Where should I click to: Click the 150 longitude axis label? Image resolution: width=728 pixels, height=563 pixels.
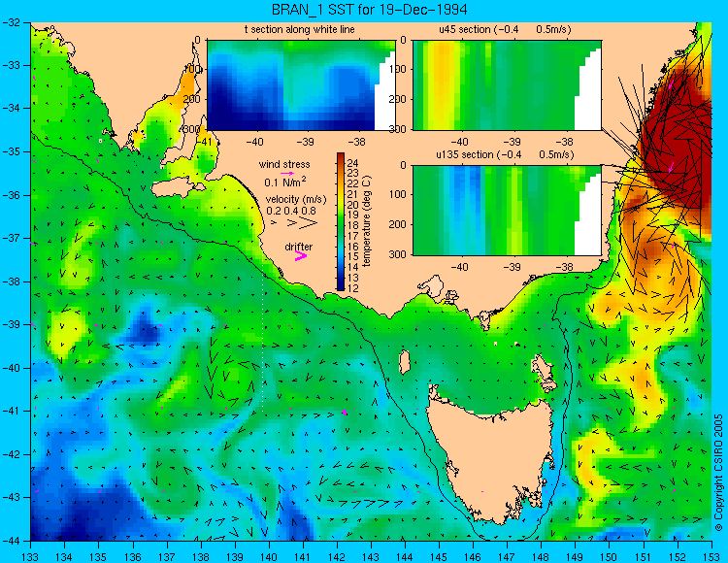pyautogui.click(x=610, y=557)
